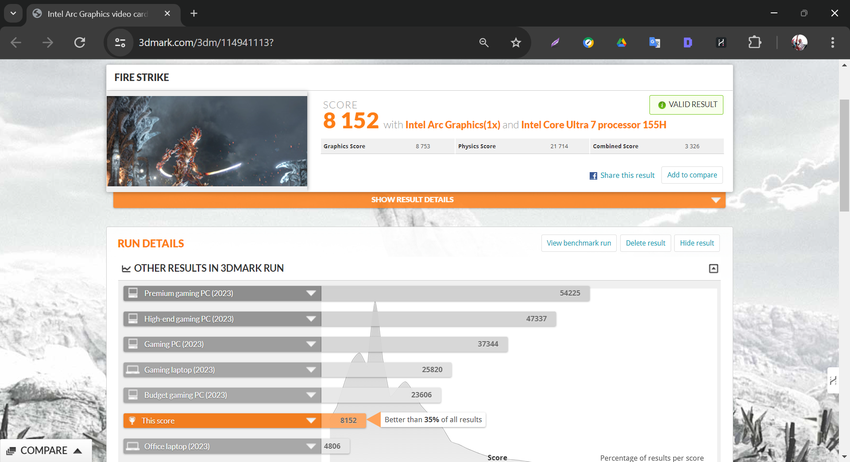Open the site information icon beside the URL

point(120,43)
